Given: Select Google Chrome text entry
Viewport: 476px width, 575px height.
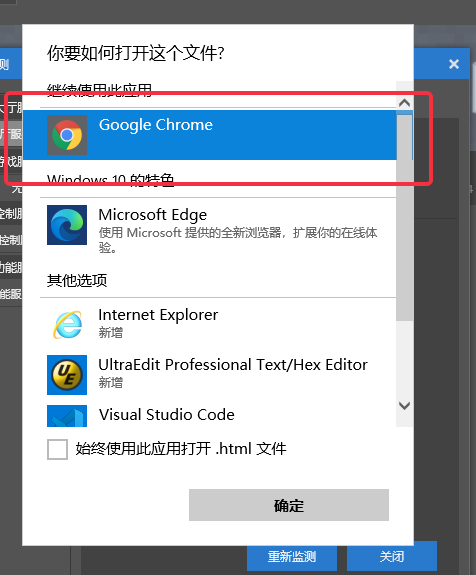Looking at the screenshot, I should point(156,125).
